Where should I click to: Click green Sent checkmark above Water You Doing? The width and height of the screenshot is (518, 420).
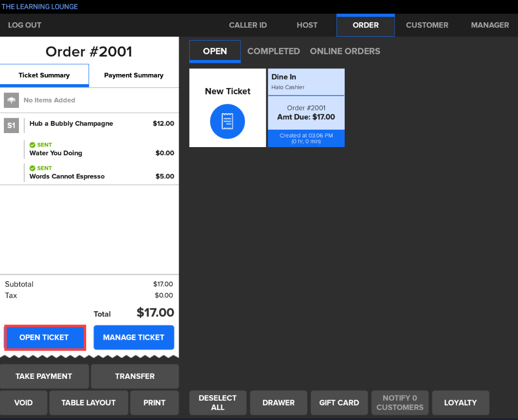point(32,145)
